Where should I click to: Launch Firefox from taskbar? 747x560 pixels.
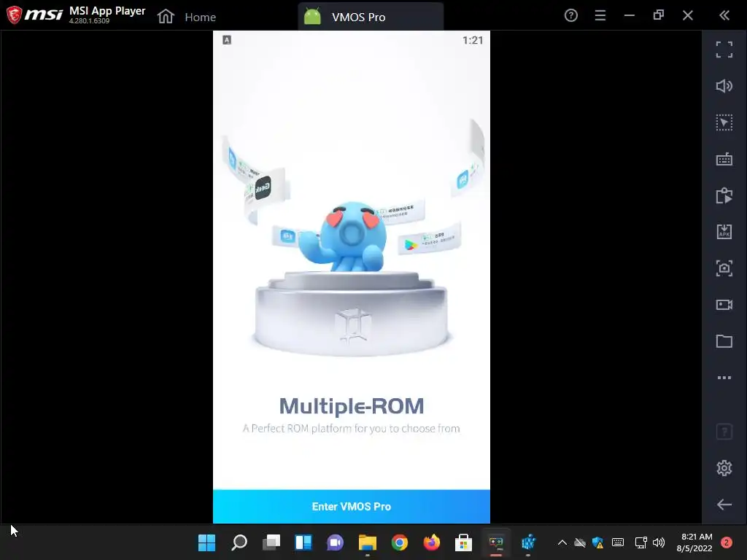[x=432, y=542]
